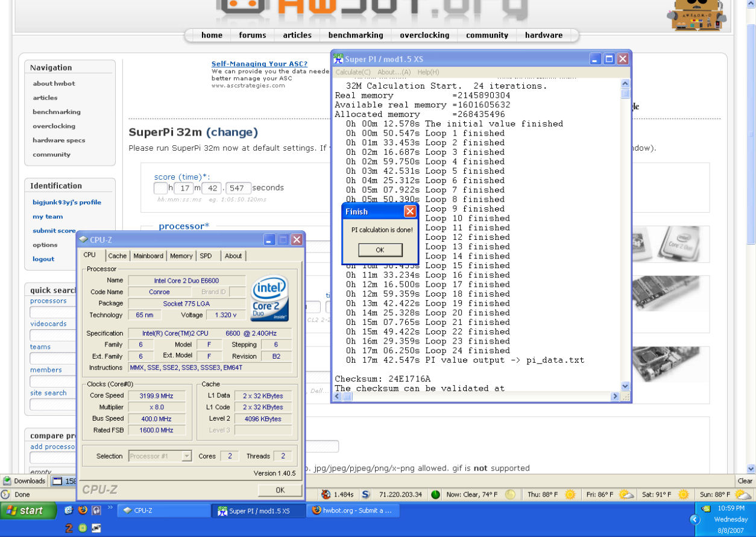Image resolution: width=756 pixels, height=537 pixels.
Task: Open the SPD tab in CPU-Z
Action: point(206,256)
